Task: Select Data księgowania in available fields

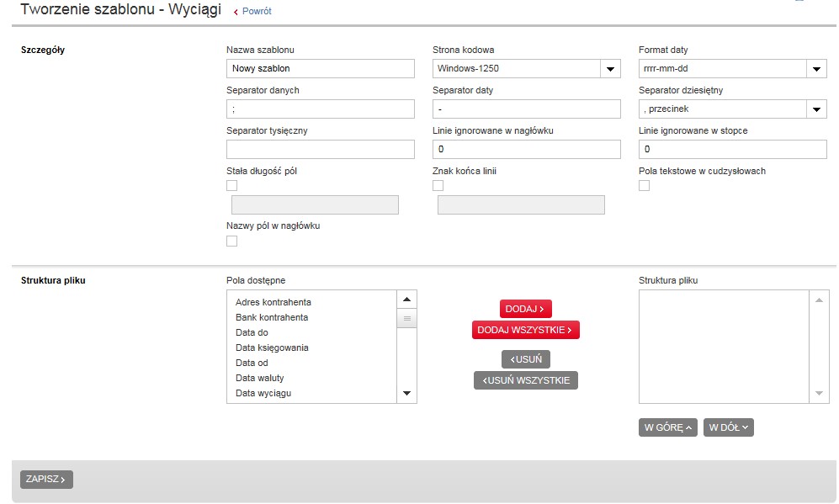Action: coord(272,347)
